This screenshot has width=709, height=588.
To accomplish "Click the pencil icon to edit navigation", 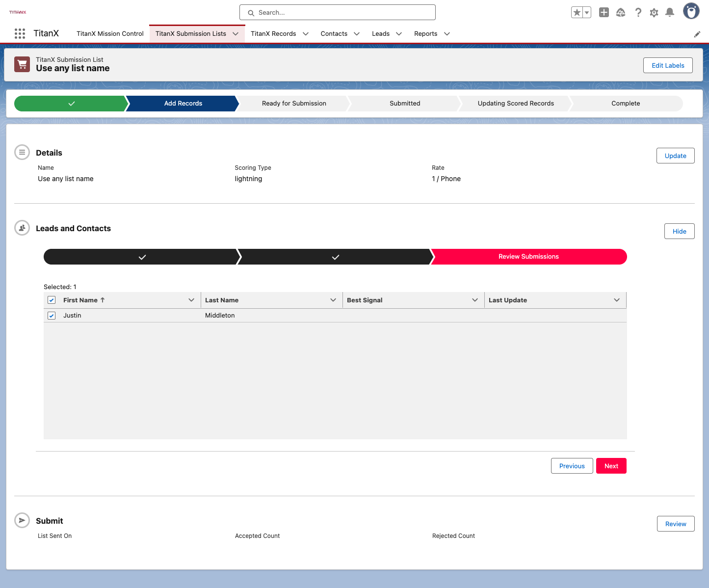I will coord(697,34).
